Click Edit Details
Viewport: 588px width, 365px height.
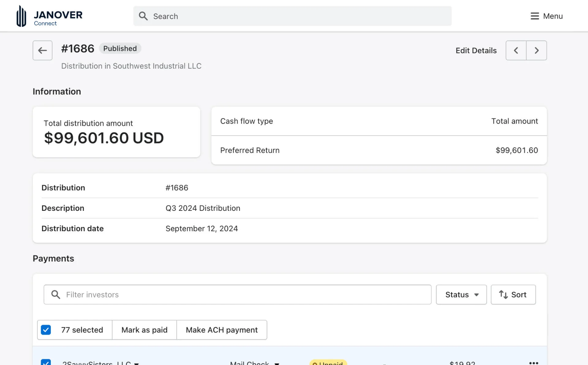(476, 50)
